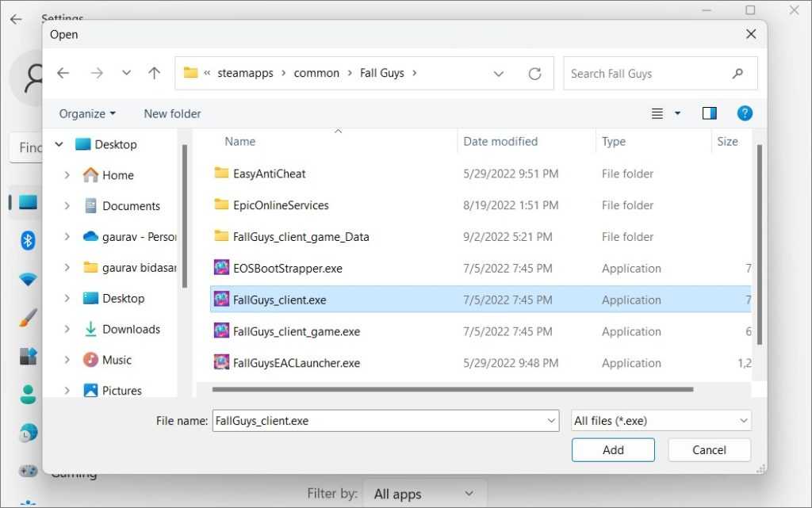812x508 pixels.
Task: Change view layout icon
Action: coord(657,113)
